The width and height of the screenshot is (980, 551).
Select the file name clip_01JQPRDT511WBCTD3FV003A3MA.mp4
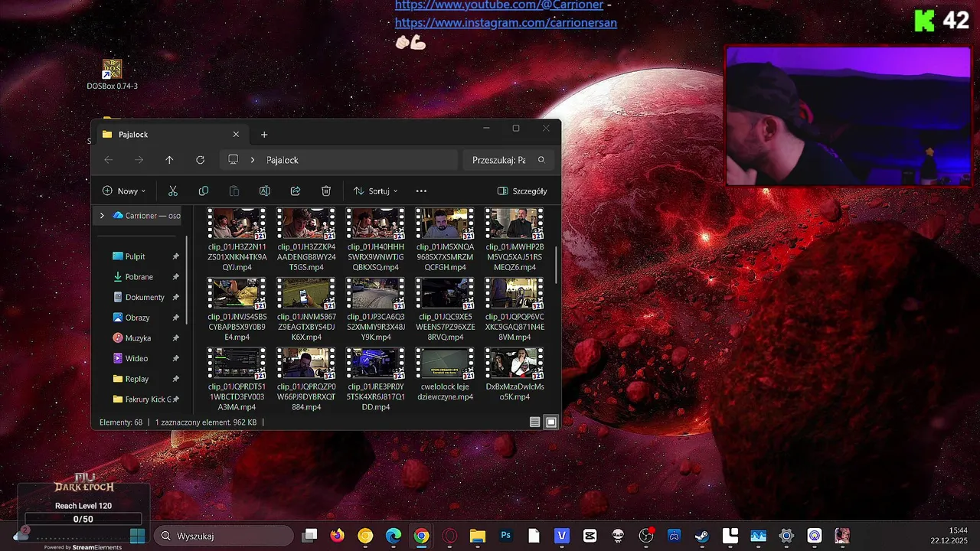pos(237,396)
